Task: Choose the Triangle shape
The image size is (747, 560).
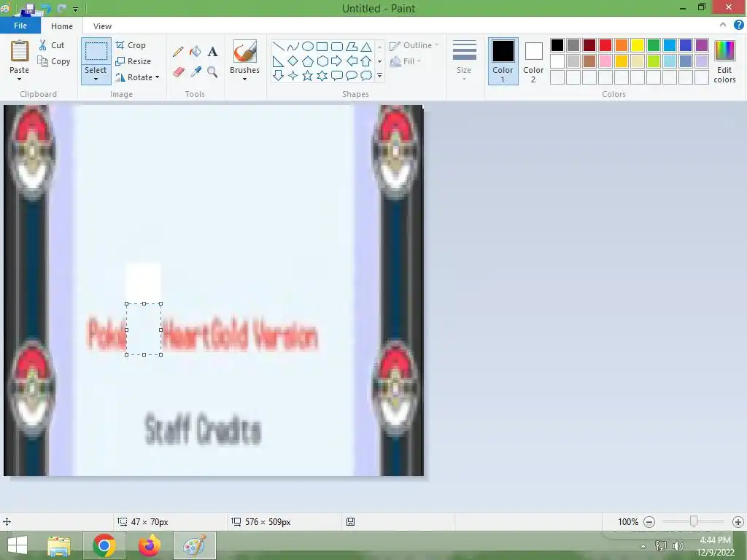Action: tap(366, 46)
